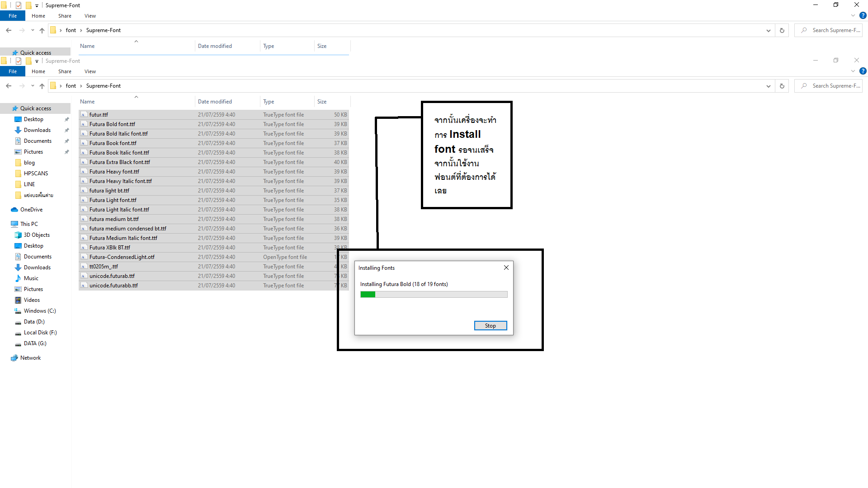This screenshot has height=488, width=868.
Task: Go up one folder in front window
Action: coord(42,86)
